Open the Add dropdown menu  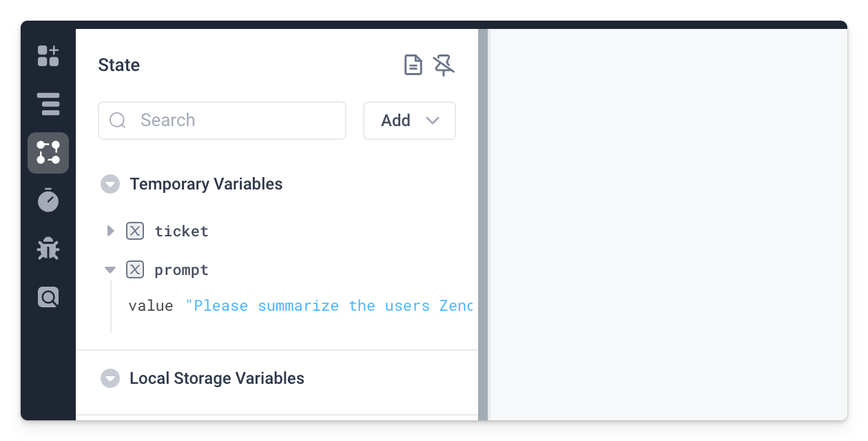433,121
